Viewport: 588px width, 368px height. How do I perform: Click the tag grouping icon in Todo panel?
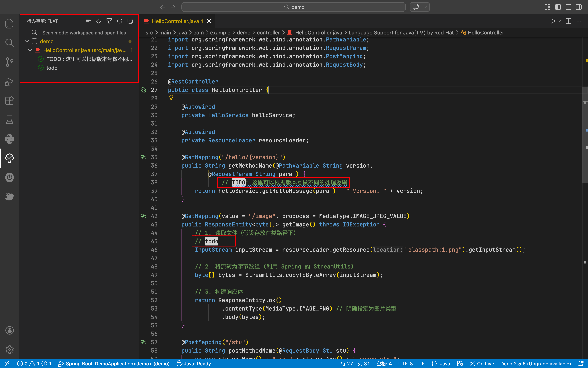click(99, 21)
